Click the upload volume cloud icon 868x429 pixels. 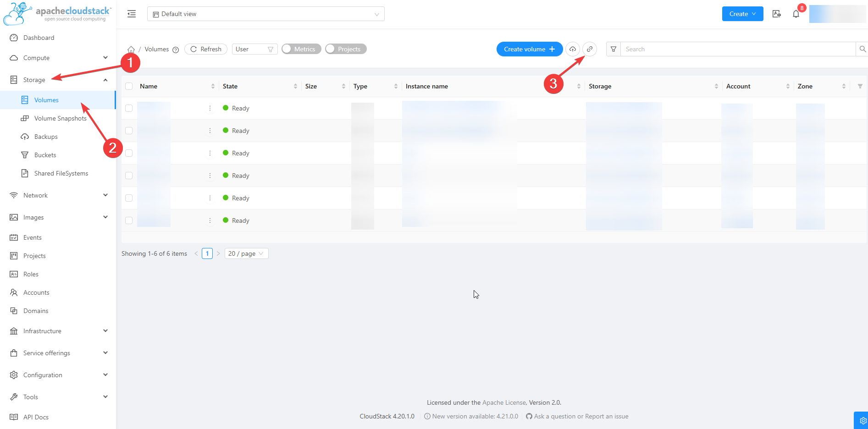(x=573, y=49)
